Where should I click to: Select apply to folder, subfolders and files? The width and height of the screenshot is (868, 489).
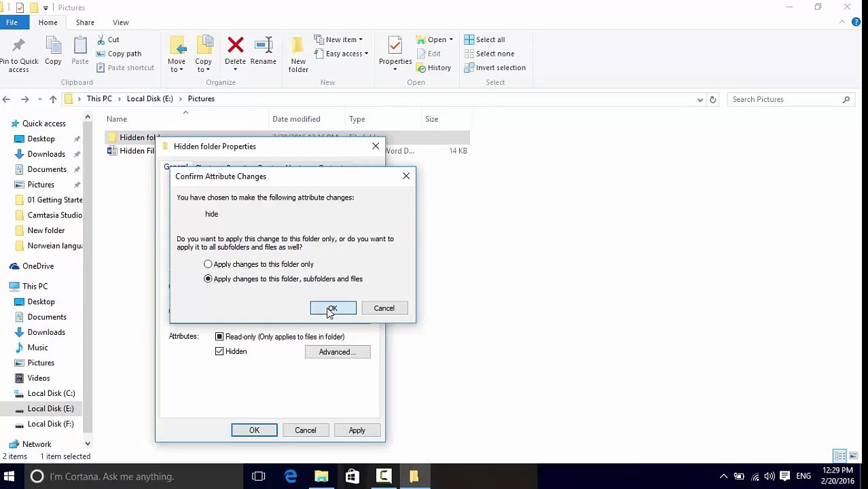click(x=208, y=279)
